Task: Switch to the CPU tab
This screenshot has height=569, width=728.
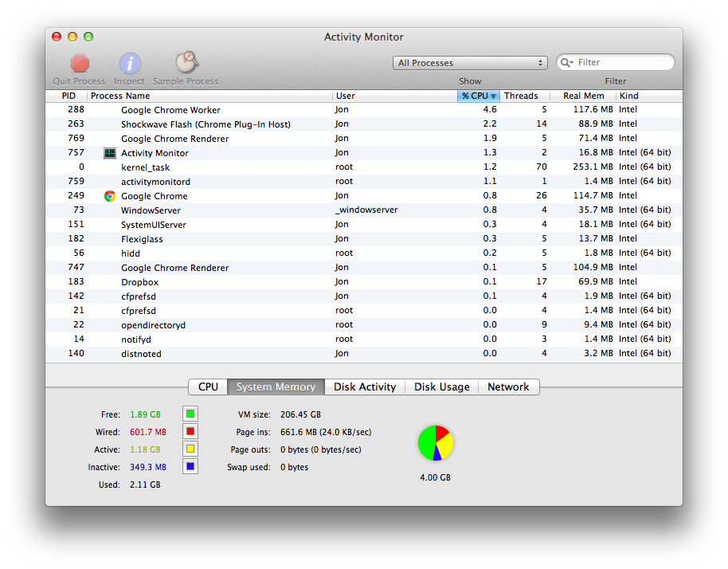Action: click(208, 387)
